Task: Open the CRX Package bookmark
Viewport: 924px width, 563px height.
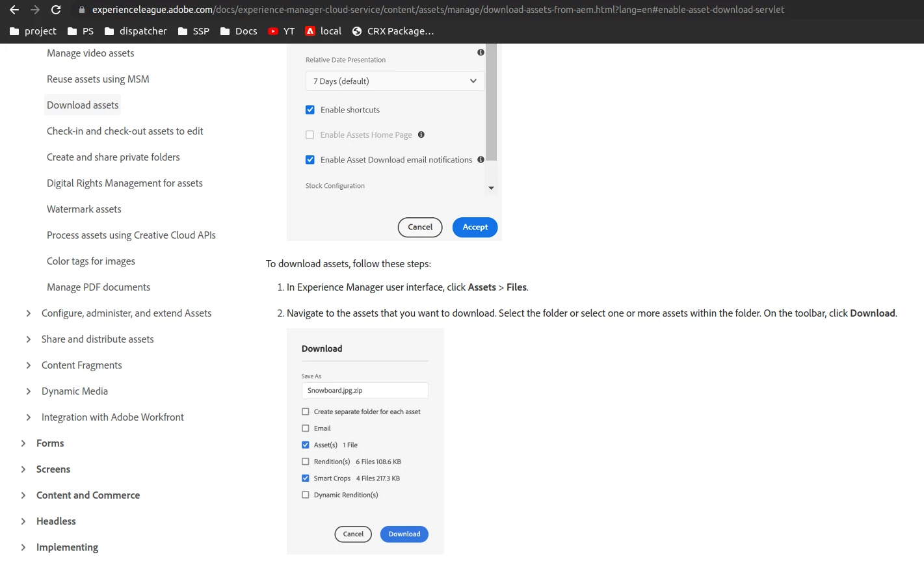Action: click(x=393, y=31)
